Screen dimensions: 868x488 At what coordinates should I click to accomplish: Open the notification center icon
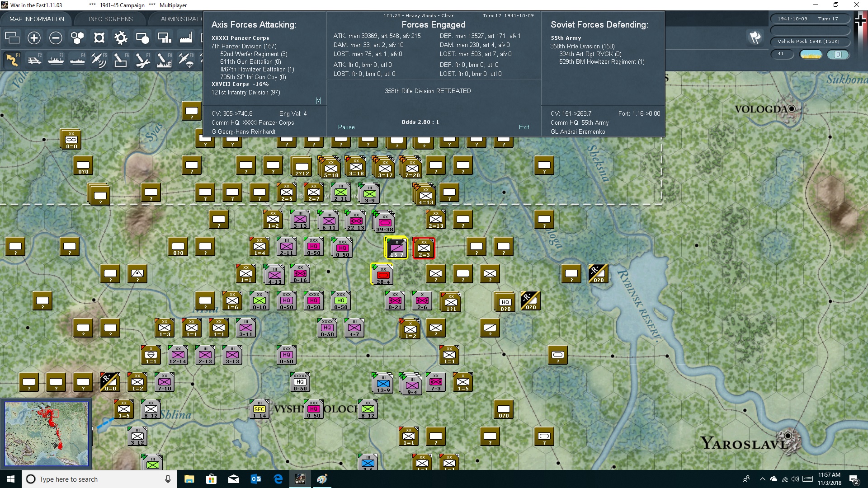[x=854, y=479]
